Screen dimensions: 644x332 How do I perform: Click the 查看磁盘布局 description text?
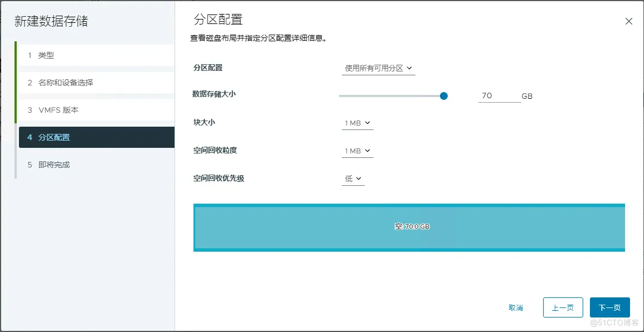(x=258, y=38)
